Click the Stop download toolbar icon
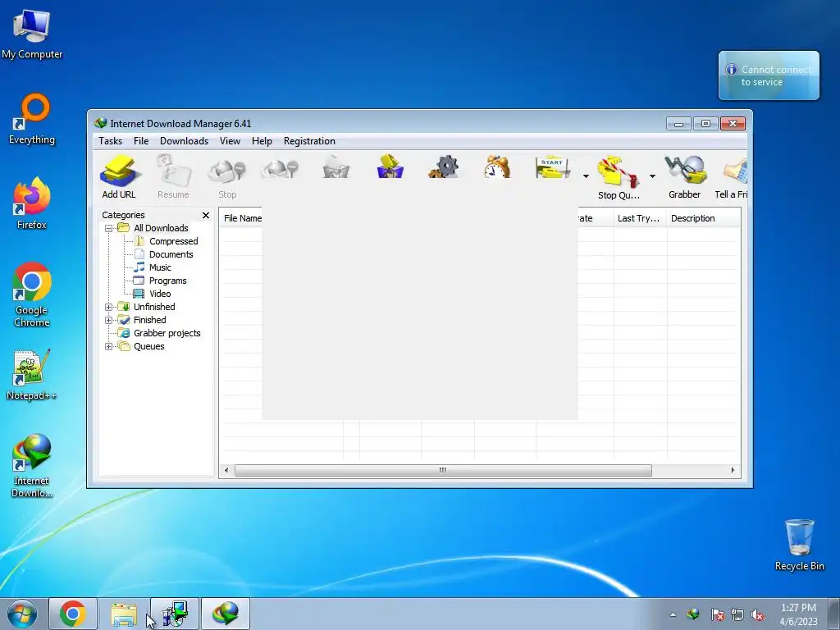 pos(227,177)
